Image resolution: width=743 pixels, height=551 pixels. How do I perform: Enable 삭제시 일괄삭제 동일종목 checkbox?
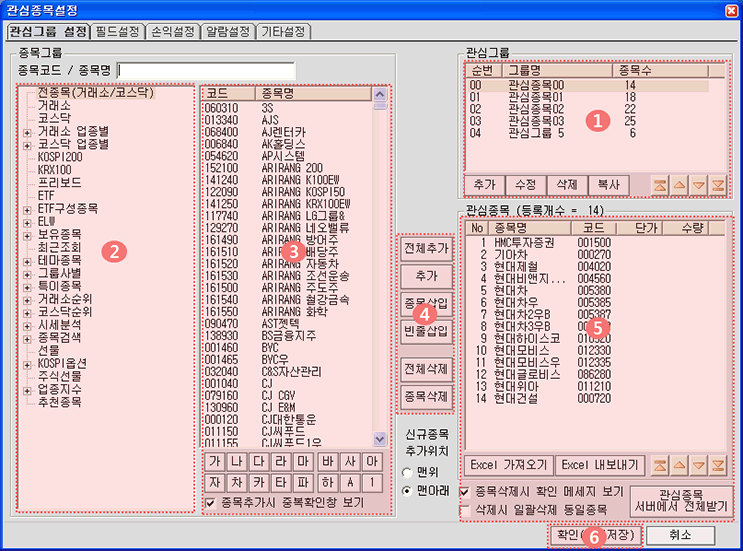(x=465, y=511)
